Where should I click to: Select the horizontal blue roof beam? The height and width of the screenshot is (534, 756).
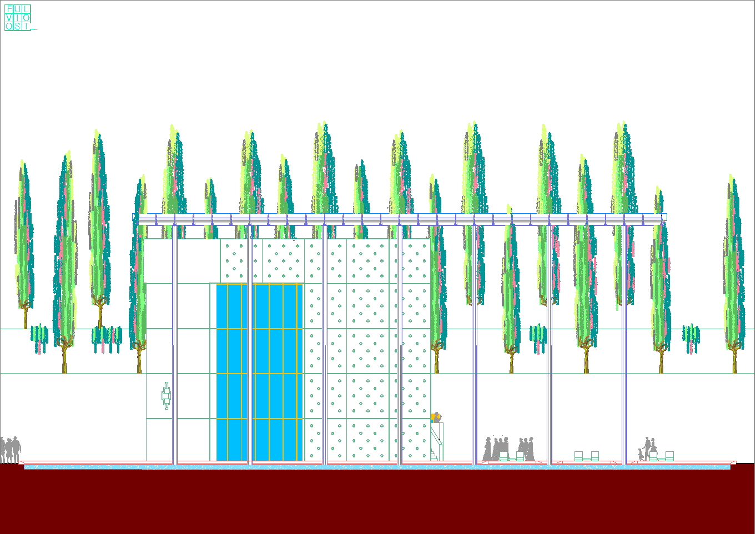(400, 218)
